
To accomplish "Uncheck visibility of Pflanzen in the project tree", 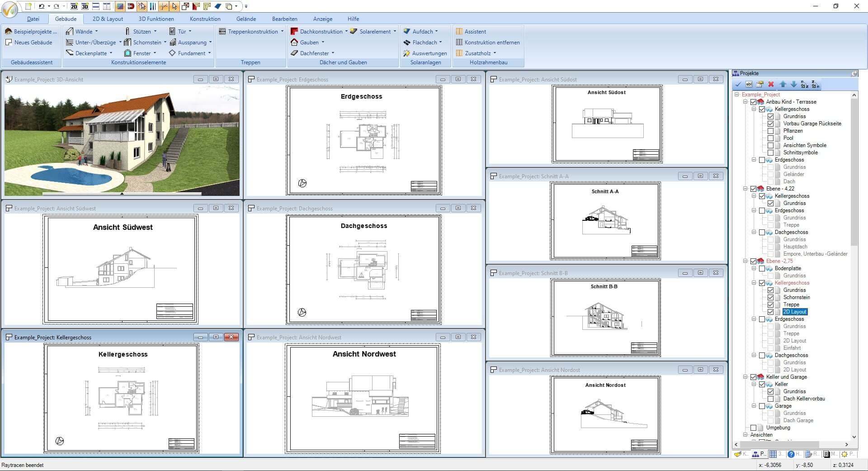I will coord(771,131).
